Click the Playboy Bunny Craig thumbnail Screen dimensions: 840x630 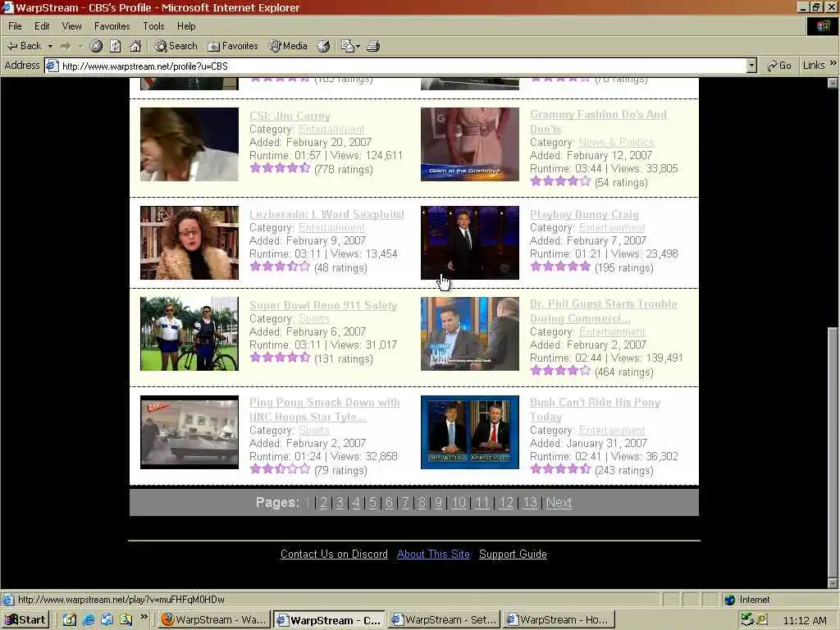point(470,243)
